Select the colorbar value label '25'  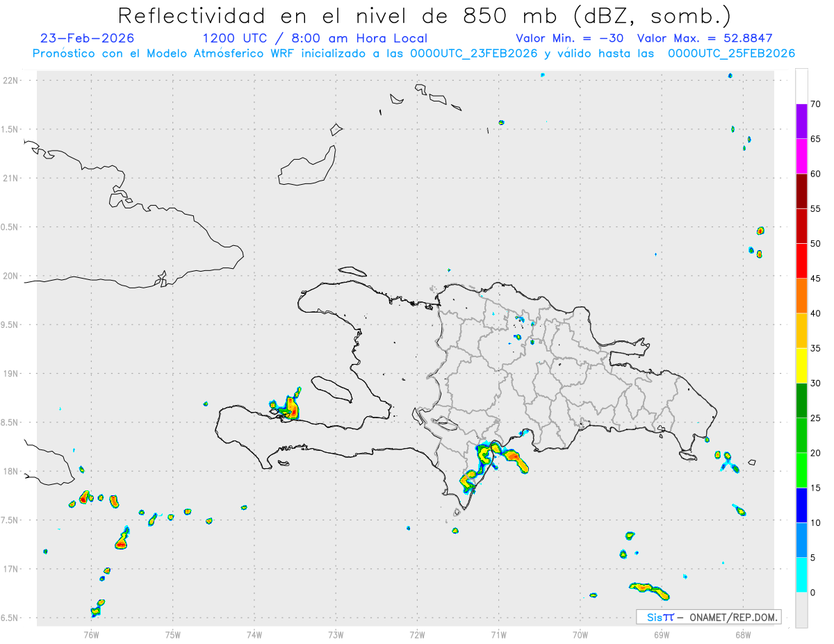tap(815, 418)
